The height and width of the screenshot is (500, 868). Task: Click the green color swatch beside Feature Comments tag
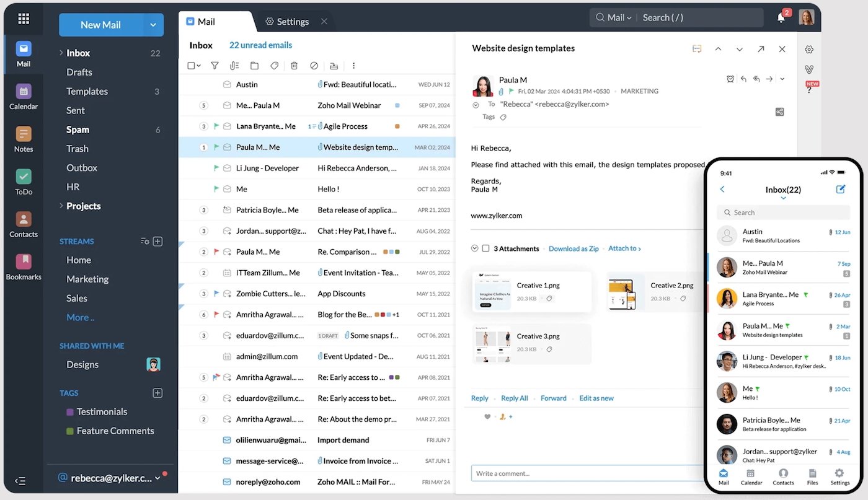(70, 431)
